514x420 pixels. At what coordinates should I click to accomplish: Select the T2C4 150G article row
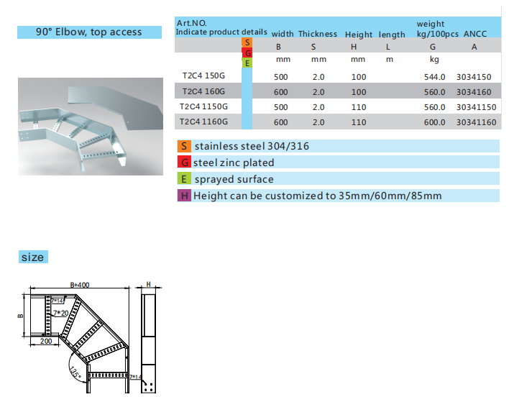click(203, 76)
